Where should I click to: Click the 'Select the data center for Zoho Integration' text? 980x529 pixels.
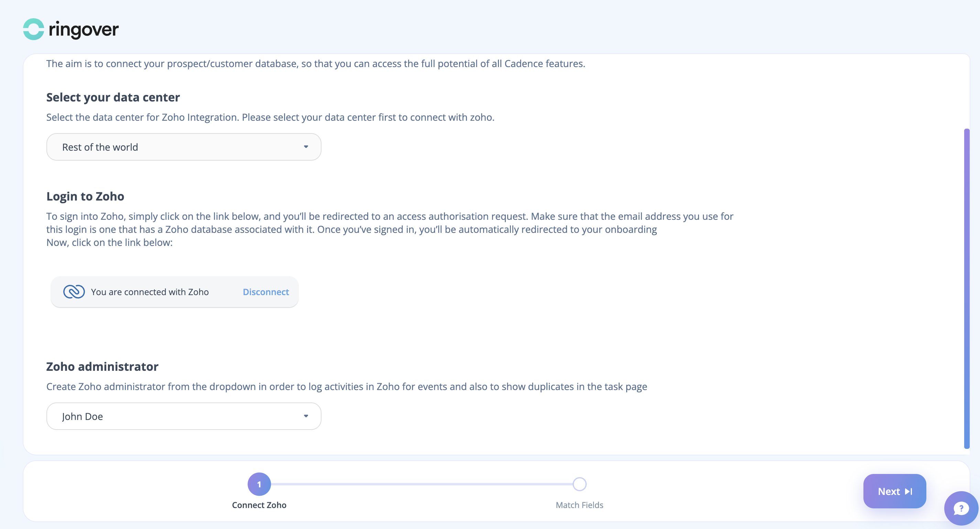[x=271, y=117]
